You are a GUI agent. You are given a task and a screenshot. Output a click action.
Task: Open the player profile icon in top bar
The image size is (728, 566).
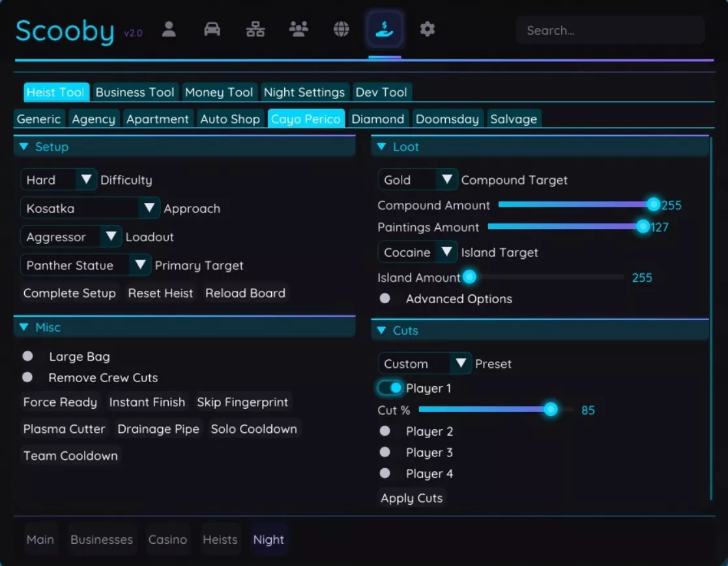tap(169, 29)
